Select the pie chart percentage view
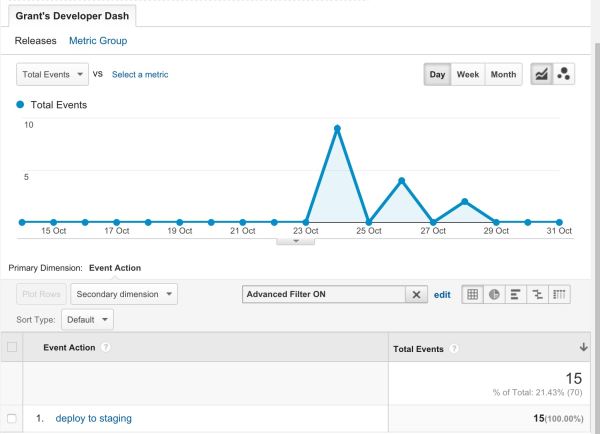 (x=494, y=294)
